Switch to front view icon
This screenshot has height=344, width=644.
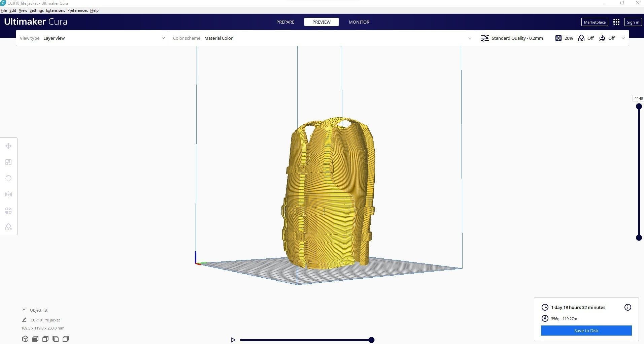[x=35, y=339]
